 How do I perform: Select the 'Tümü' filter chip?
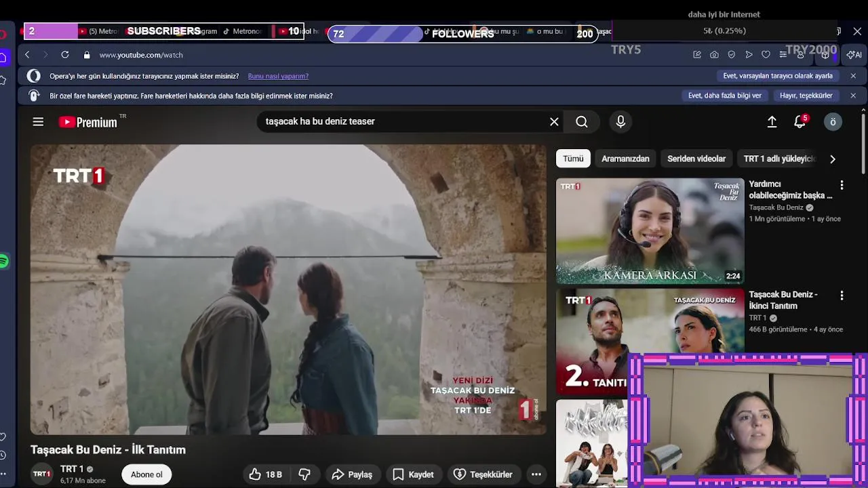coord(573,159)
